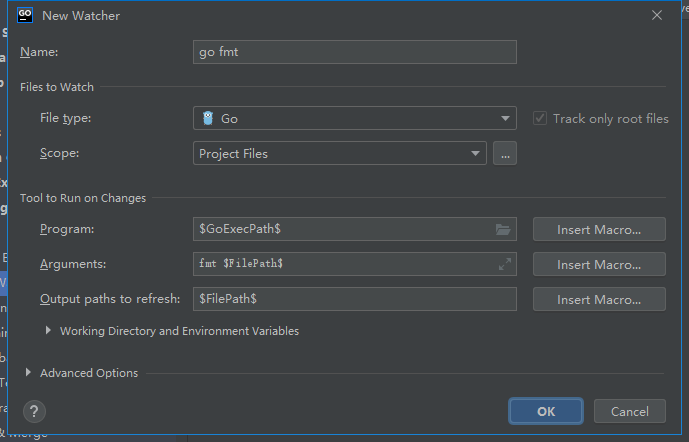Close the New Watcher dialog
The height and width of the screenshot is (442, 689).
657,16
